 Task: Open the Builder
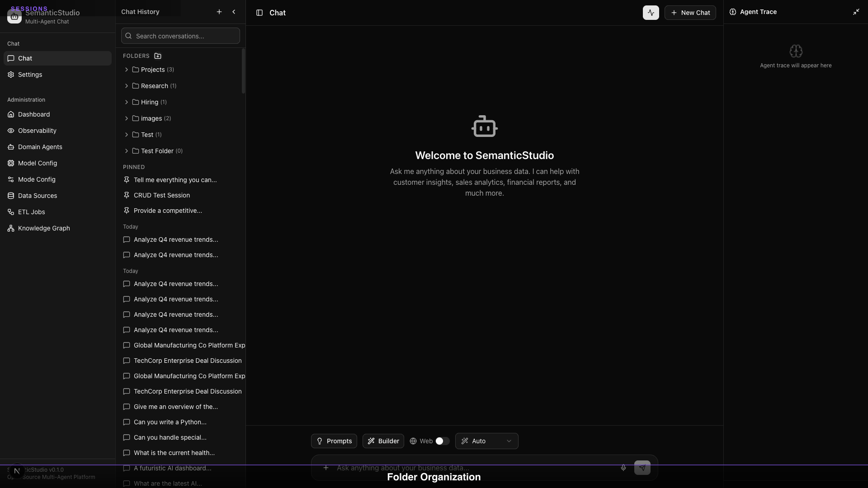tap(383, 441)
